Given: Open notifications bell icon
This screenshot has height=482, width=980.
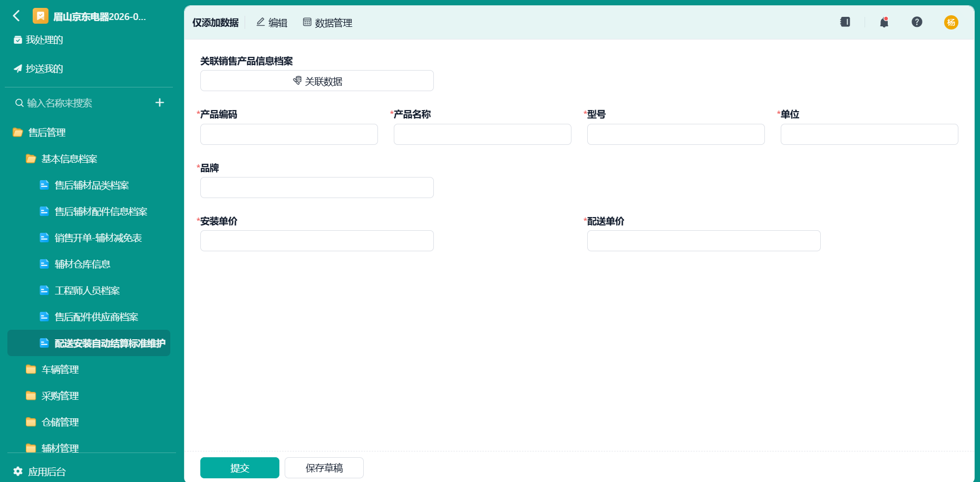Looking at the screenshot, I should pyautogui.click(x=884, y=22).
